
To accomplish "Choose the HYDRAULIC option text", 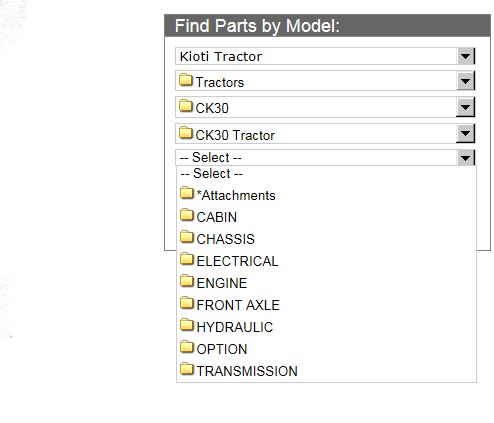I will 235,327.
